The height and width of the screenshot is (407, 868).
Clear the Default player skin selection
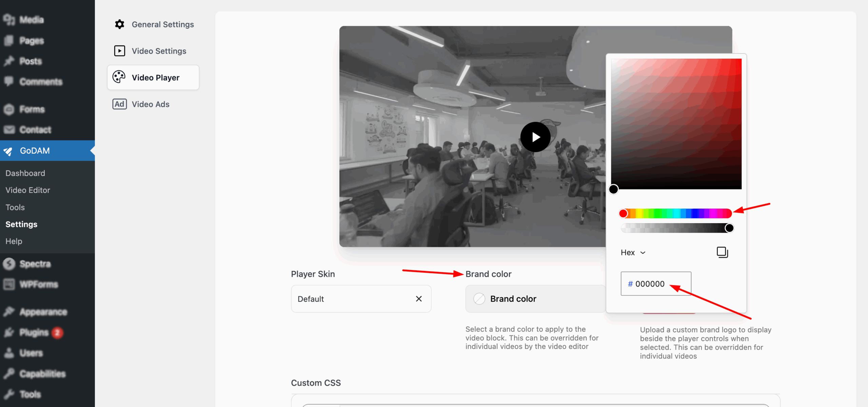[x=419, y=299]
